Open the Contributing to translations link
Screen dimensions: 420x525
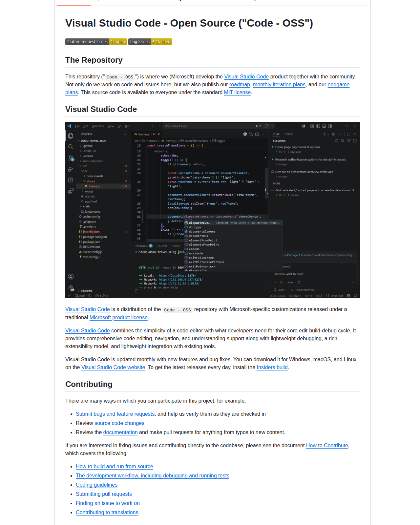(x=107, y=512)
